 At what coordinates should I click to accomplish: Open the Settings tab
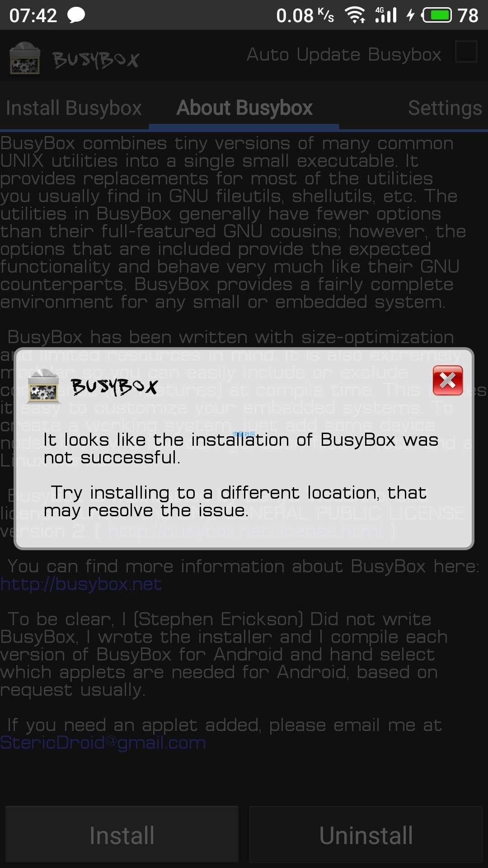pos(445,108)
